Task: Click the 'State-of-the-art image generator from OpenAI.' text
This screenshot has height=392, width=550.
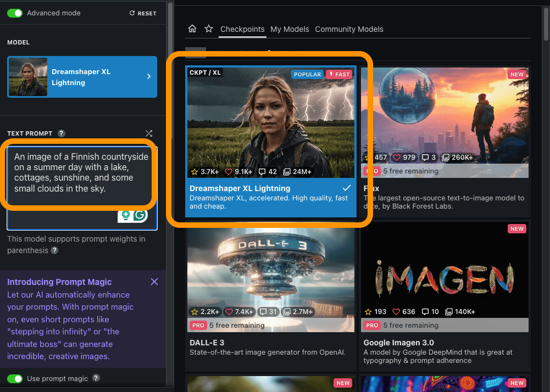Action: (268, 352)
